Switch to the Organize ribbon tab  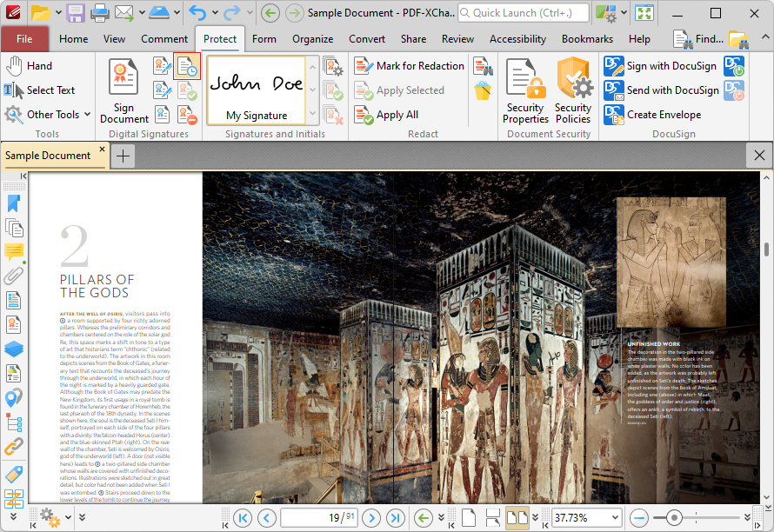pyautogui.click(x=312, y=39)
